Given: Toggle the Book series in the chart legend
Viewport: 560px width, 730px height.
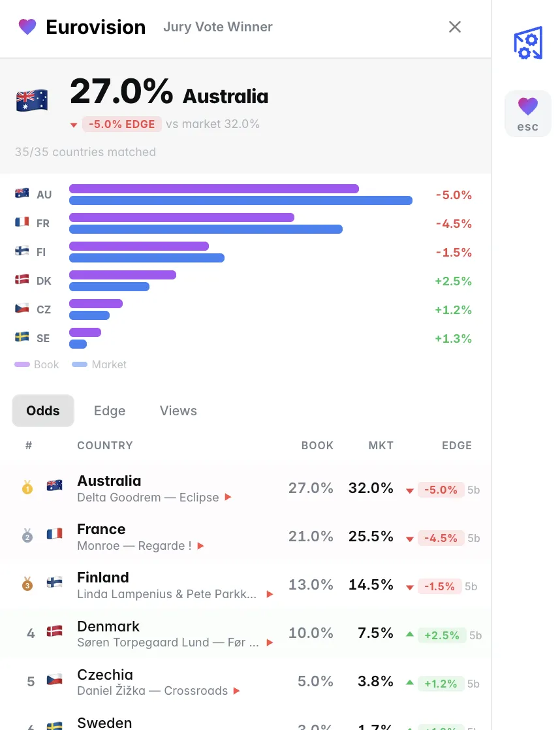Looking at the screenshot, I should 37,364.
